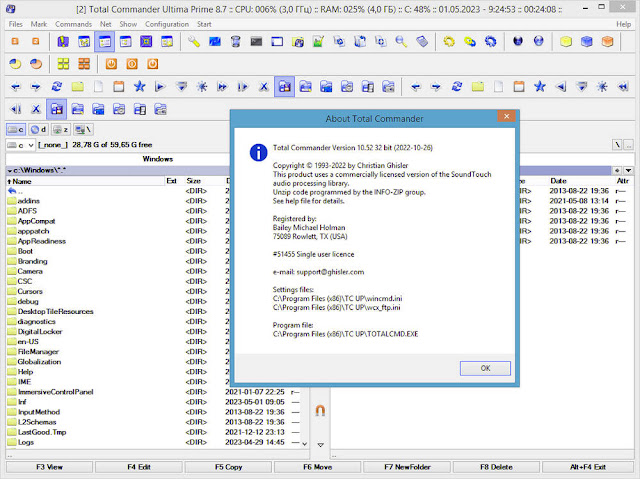This screenshot has height=479, width=640.
Task: Select network drive z button
Action: (60, 130)
